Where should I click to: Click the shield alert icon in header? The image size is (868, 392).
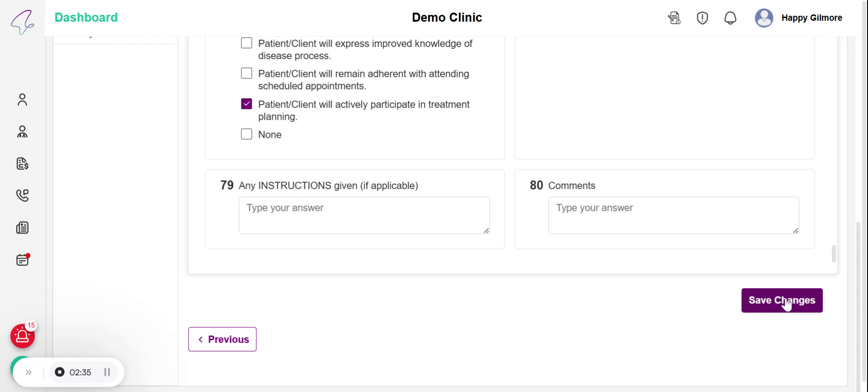pyautogui.click(x=702, y=18)
